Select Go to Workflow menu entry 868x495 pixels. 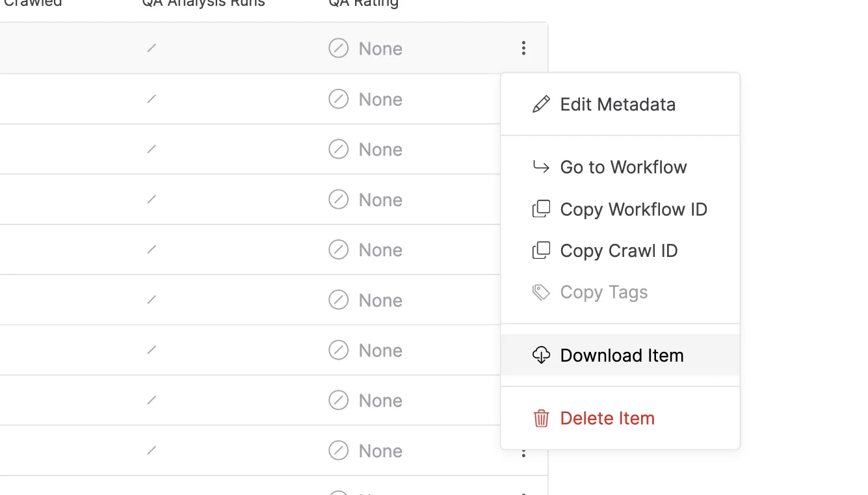pos(620,167)
